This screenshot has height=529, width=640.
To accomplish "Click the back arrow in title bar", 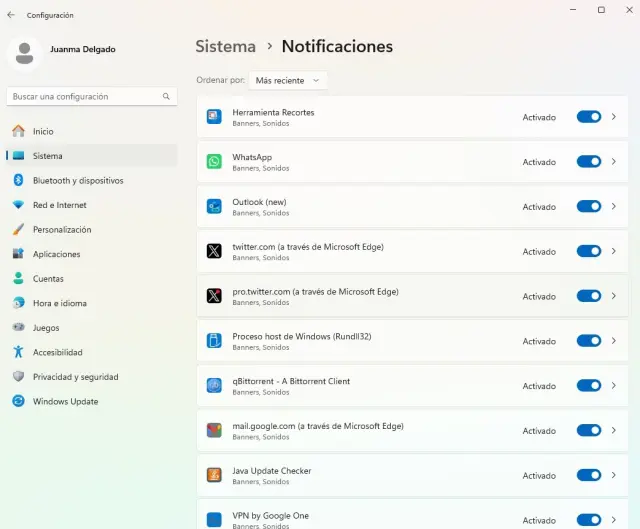I will tap(11, 15).
